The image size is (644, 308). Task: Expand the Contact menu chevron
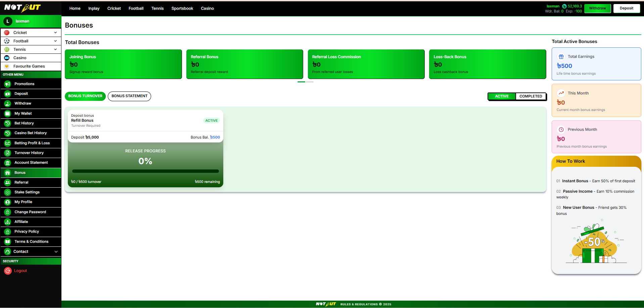[x=56, y=252]
